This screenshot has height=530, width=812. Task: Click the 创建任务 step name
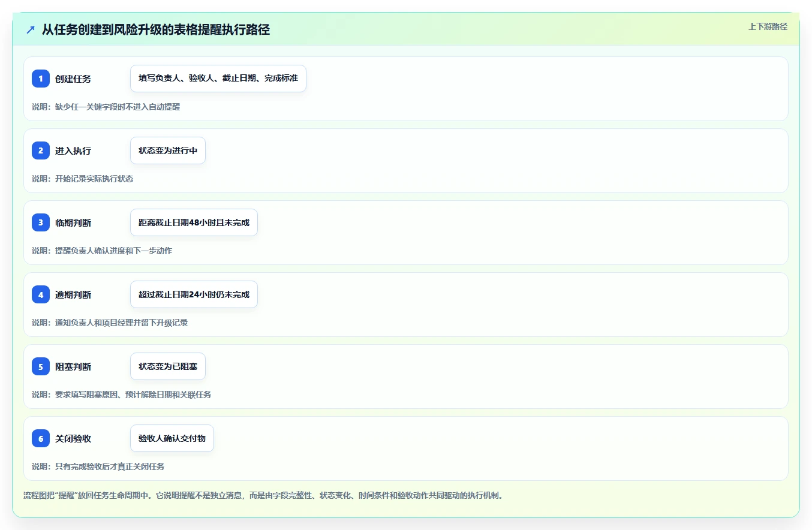click(73, 79)
